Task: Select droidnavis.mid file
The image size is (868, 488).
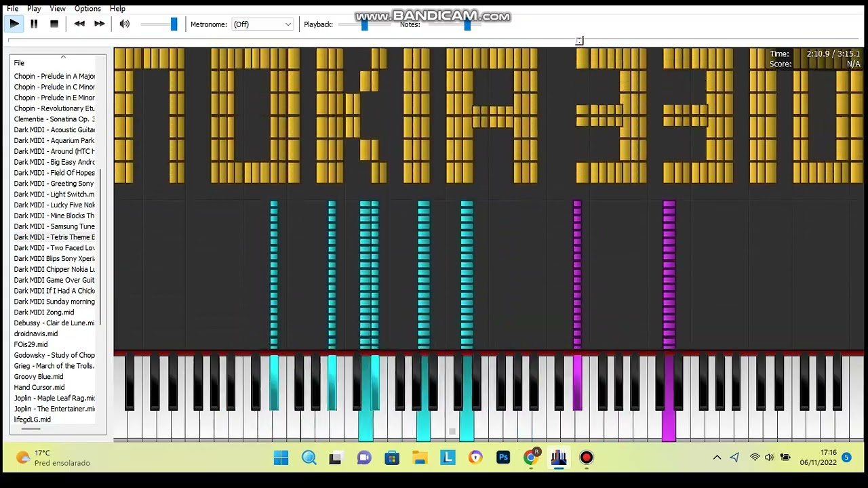Action: [x=36, y=333]
